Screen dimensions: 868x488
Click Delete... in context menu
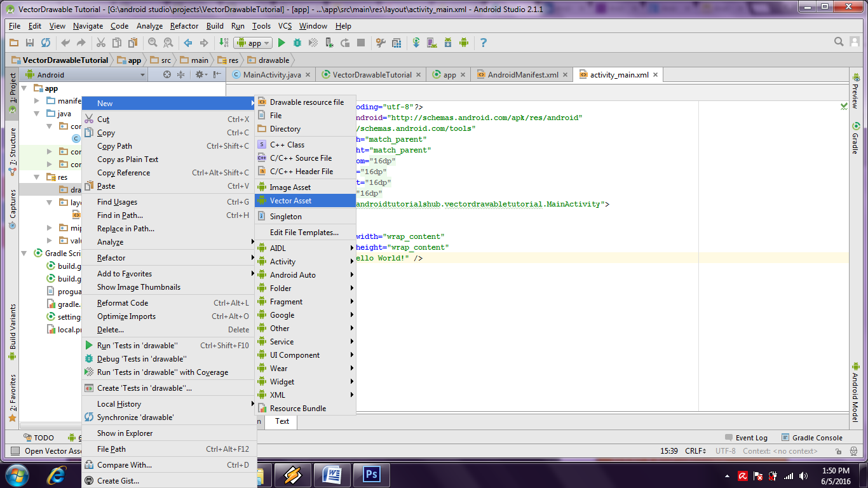tap(168, 330)
